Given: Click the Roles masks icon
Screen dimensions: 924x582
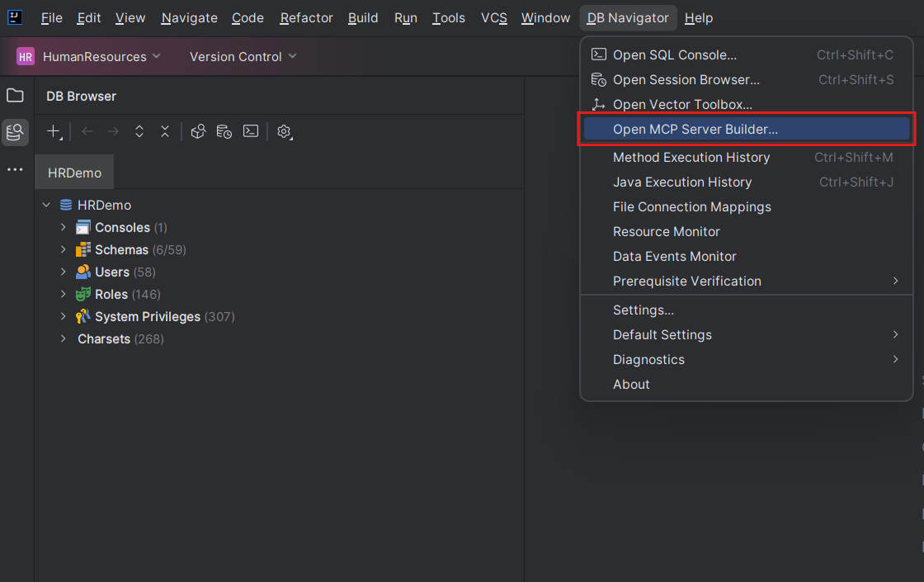Looking at the screenshot, I should tap(83, 294).
